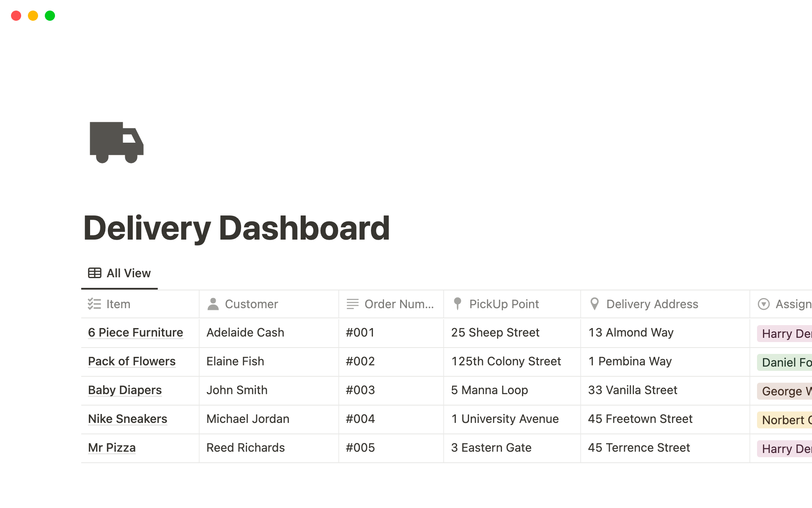The image size is (812, 508).
Task: Click the Delivery Dashboard title text
Action: 236,227
